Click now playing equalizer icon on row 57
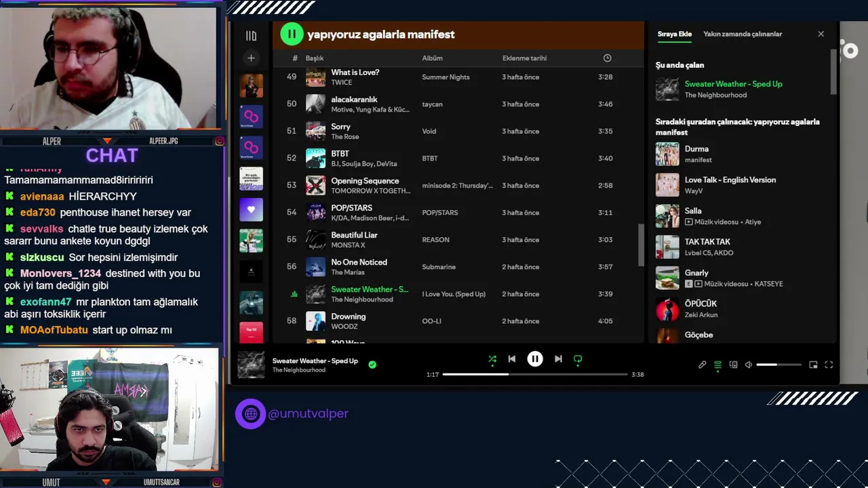 point(294,294)
